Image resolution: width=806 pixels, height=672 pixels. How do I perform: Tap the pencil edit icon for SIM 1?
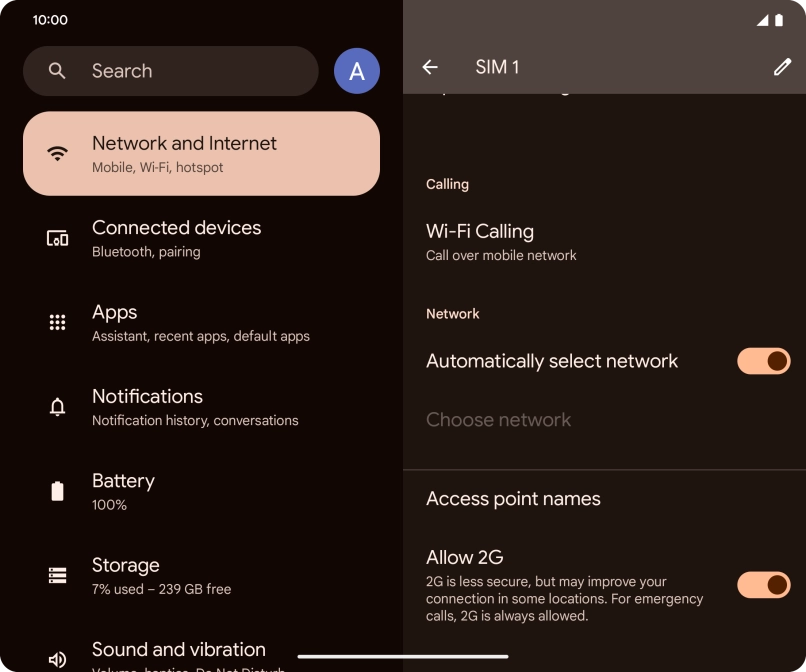click(x=782, y=67)
